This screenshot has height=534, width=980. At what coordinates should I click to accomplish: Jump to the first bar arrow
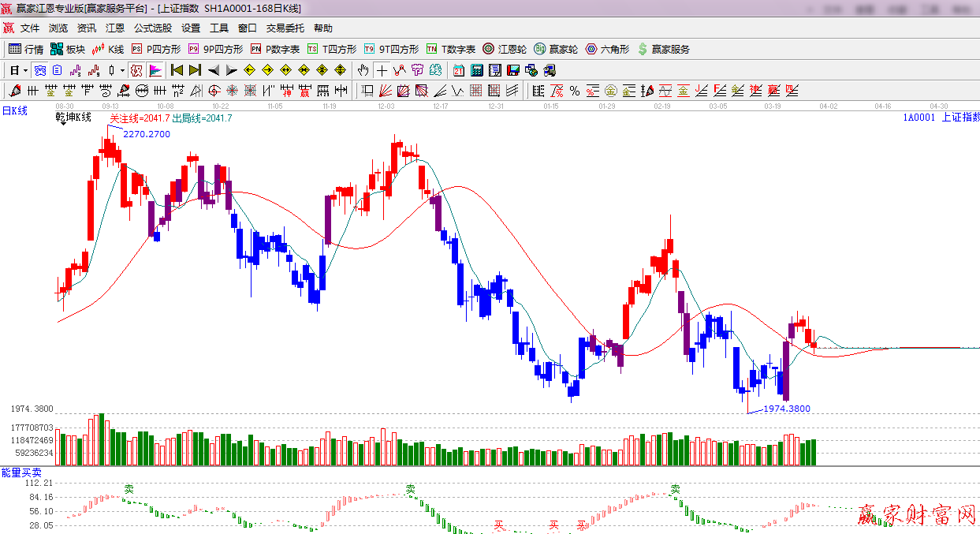click(177, 70)
